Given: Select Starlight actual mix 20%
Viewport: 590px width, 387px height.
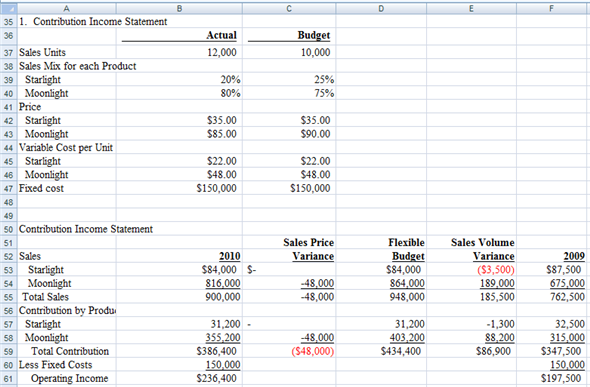Looking at the screenshot, I should 230,80.
